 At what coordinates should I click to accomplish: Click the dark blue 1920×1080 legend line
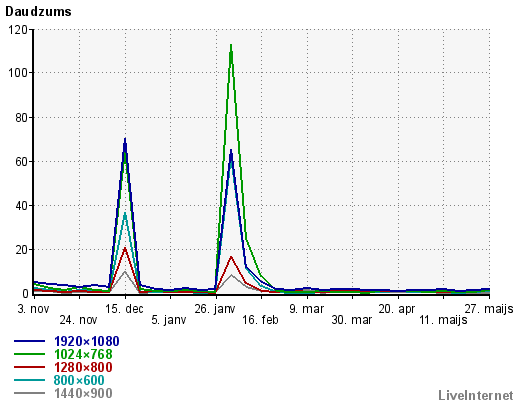click(29, 341)
